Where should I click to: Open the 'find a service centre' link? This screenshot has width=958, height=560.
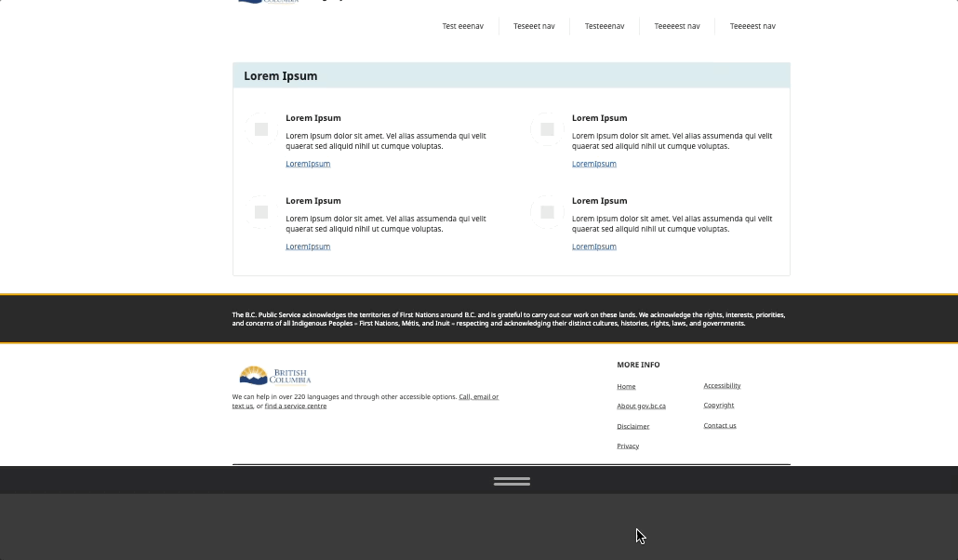coord(296,406)
